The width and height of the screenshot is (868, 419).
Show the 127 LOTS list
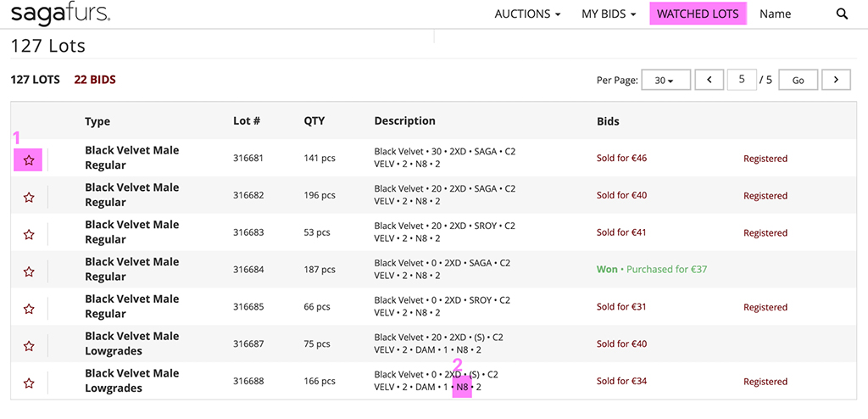click(35, 80)
